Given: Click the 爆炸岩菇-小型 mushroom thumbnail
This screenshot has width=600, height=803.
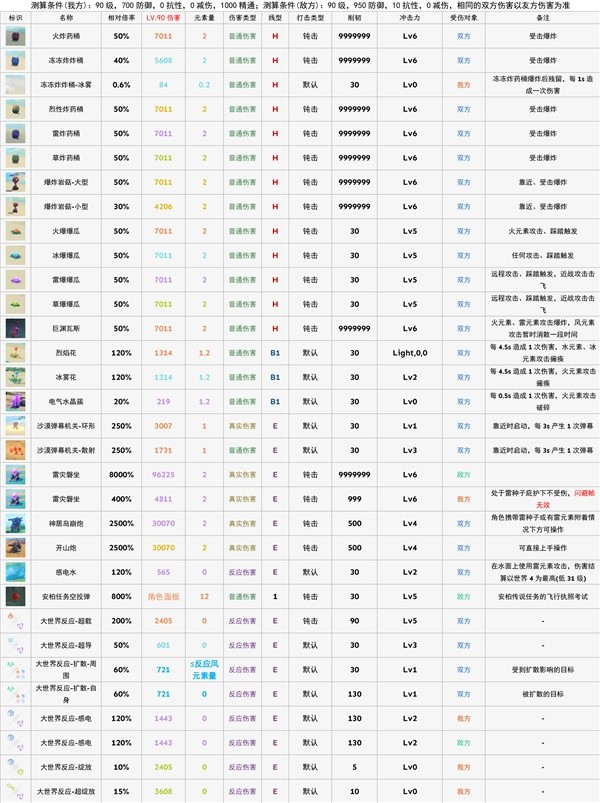Looking at the screenshot, I should tap(15, 207).
